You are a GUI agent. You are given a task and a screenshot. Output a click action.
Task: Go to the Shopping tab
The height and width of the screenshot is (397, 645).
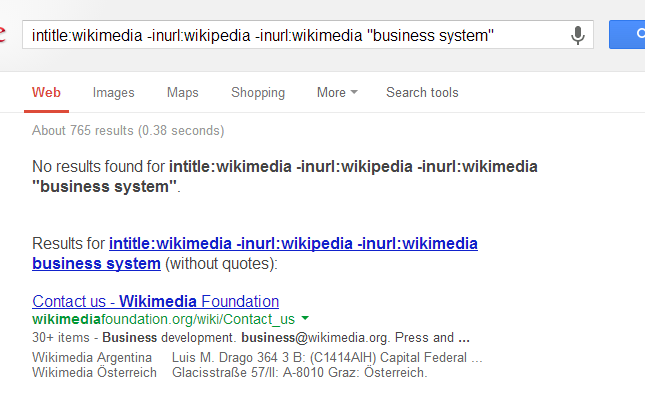258,93
